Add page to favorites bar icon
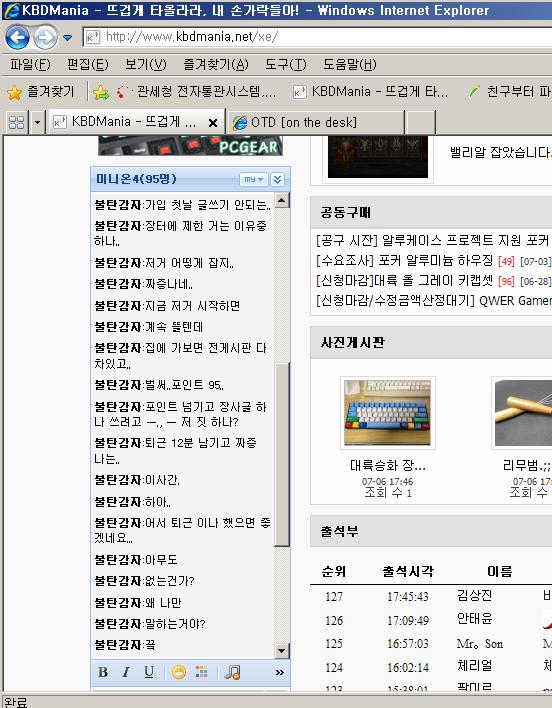 [101, 93]
